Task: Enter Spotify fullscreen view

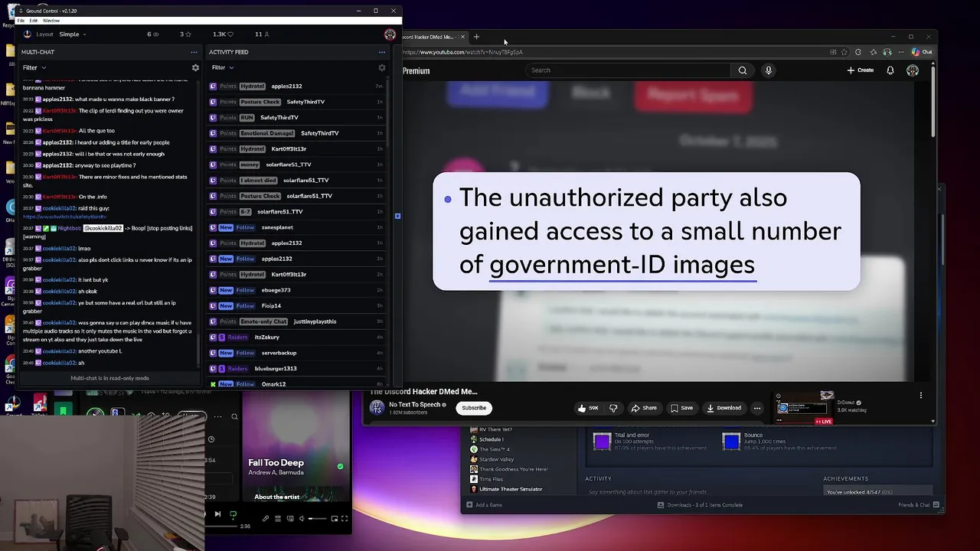Action: pos(345,519)
